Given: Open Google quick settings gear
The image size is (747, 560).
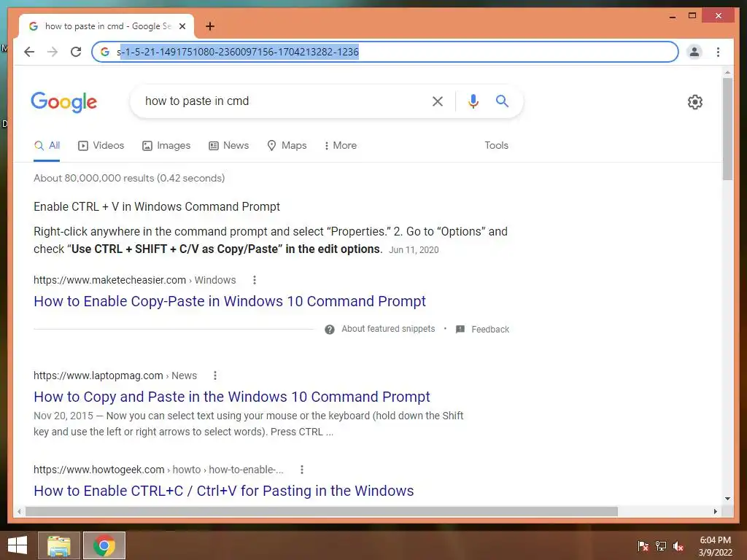Looking at the screenshot, I should (x=695, y=101).
